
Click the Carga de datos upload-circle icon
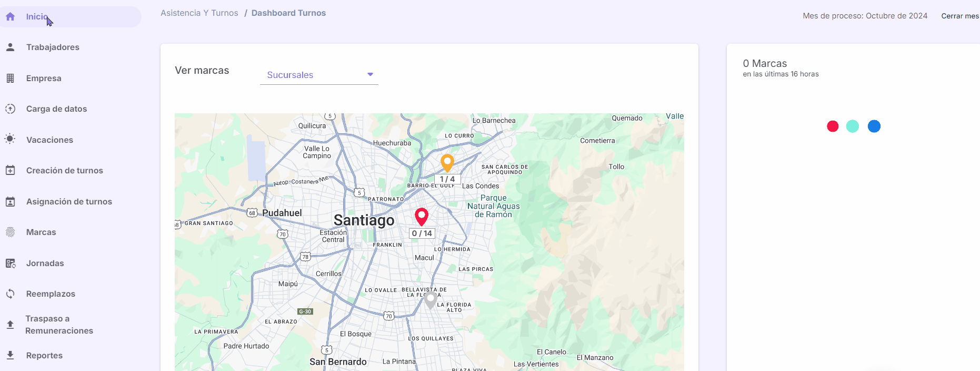[10, 109]
